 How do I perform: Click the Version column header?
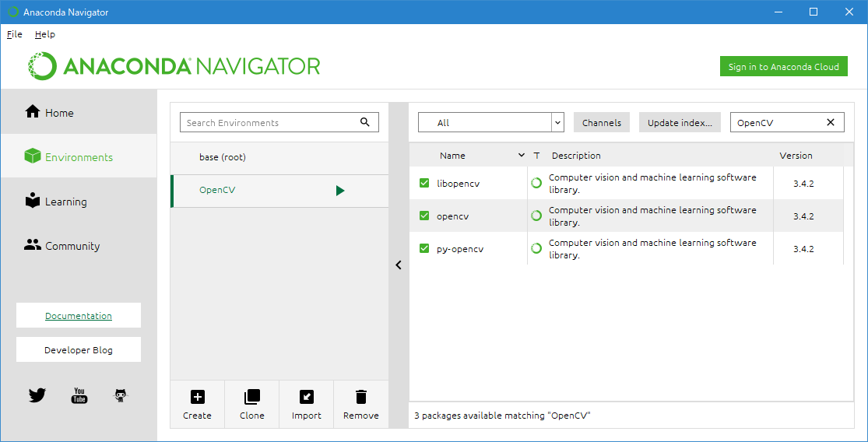(x=796, y=156)
